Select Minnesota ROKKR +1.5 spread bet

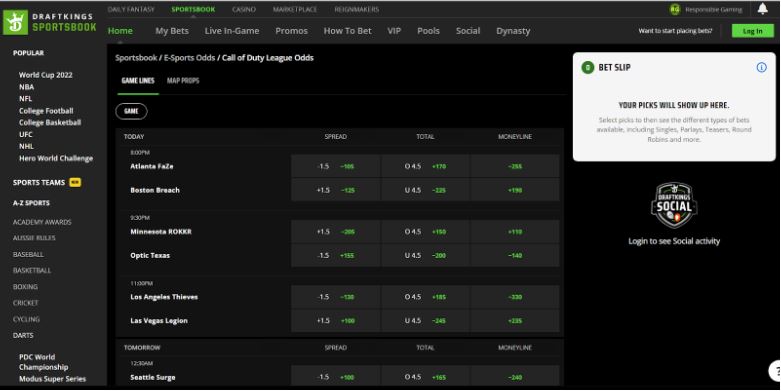click(336, 232)
